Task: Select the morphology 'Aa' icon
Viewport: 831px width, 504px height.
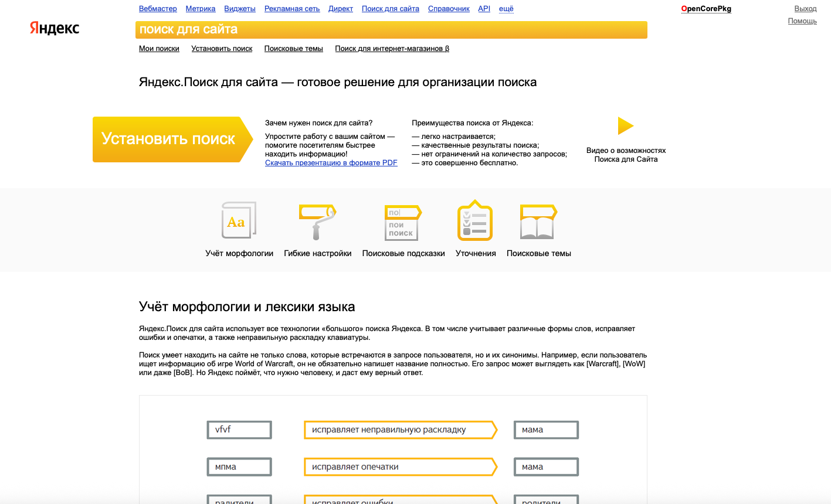Action: pyautogui.click(x=239, y=220)
